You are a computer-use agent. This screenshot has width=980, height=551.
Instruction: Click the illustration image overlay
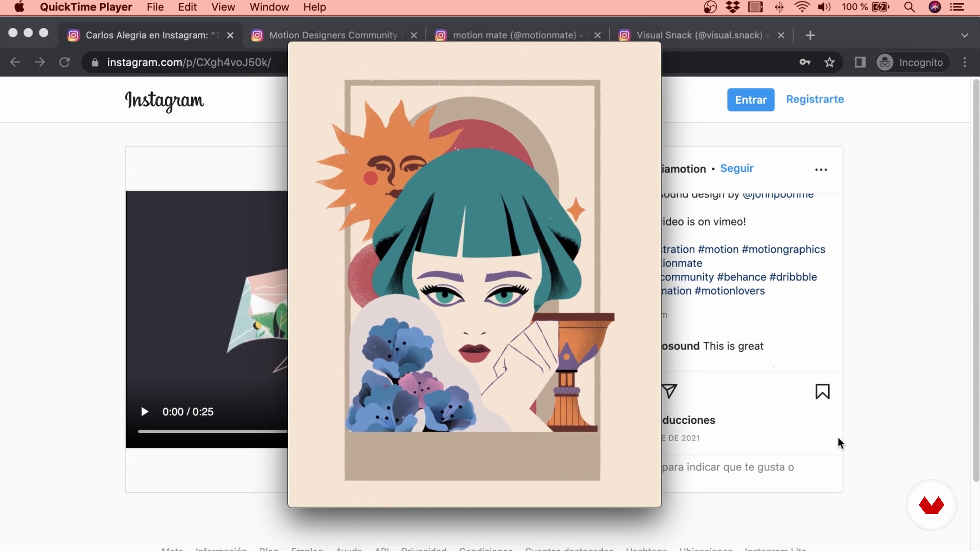coord(474,274)
